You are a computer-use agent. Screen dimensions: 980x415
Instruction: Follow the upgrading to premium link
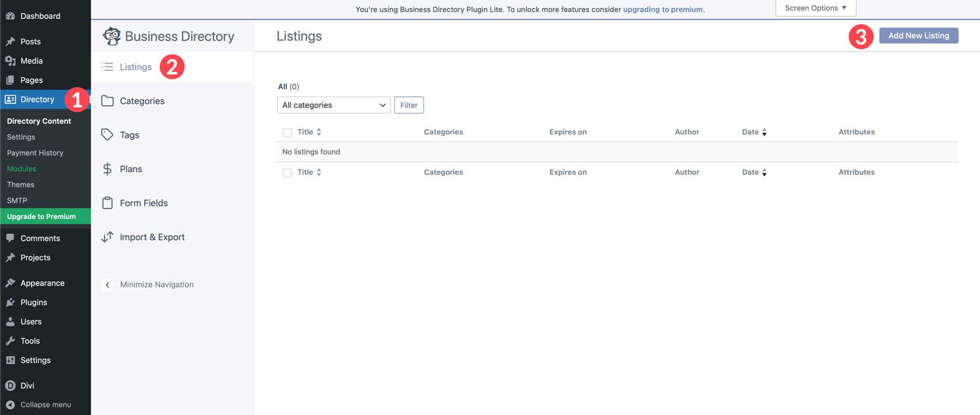(663, 9)
